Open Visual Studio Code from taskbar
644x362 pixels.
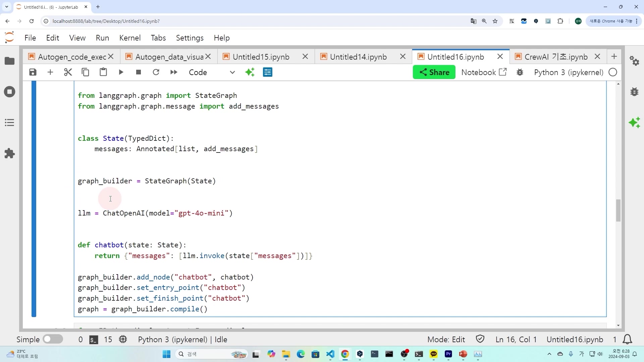(x=330, y=354)
